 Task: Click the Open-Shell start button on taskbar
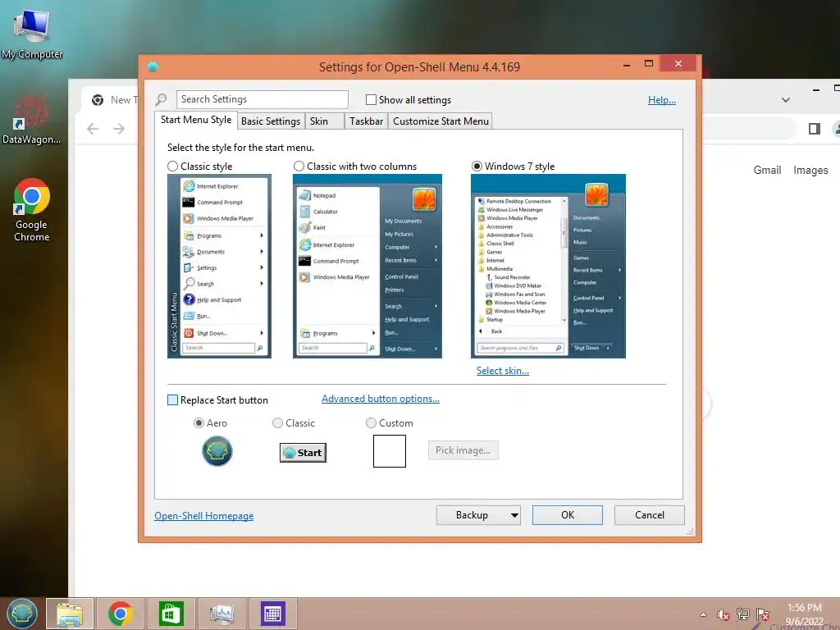21,614
